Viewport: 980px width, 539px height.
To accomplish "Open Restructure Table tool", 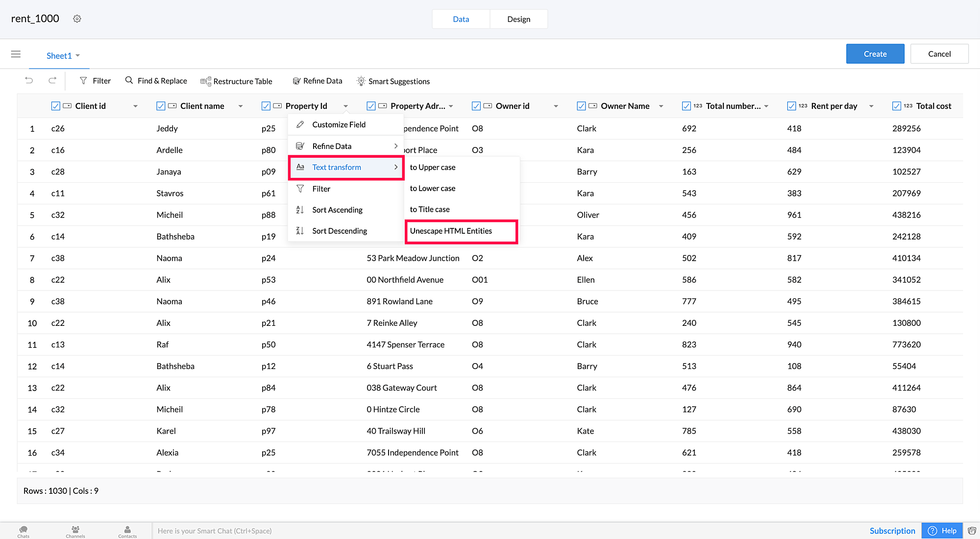I will click(x=236, y=81).
